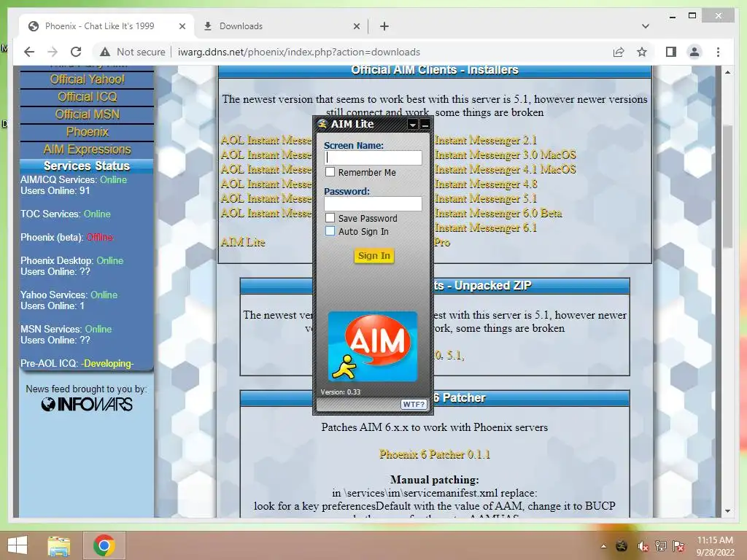Click "Pre-AOL ICQ:" Developing status
747x560 pixels.
77,363
